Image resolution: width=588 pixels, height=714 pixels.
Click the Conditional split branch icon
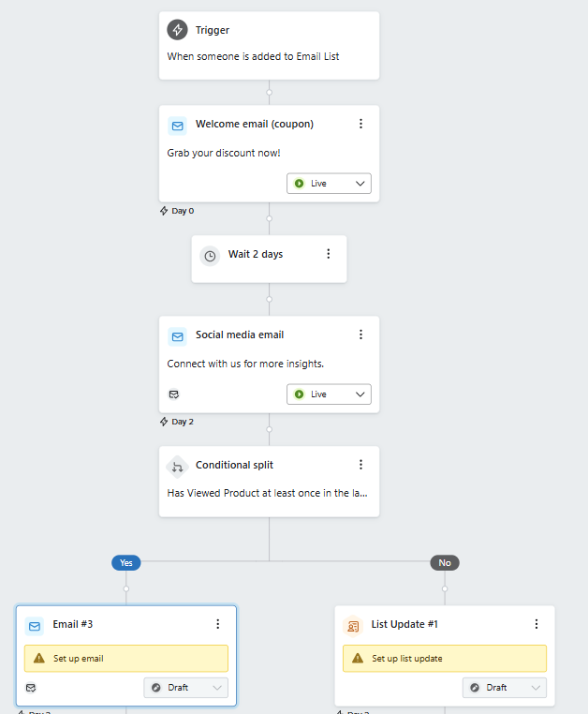click(177, 466)
